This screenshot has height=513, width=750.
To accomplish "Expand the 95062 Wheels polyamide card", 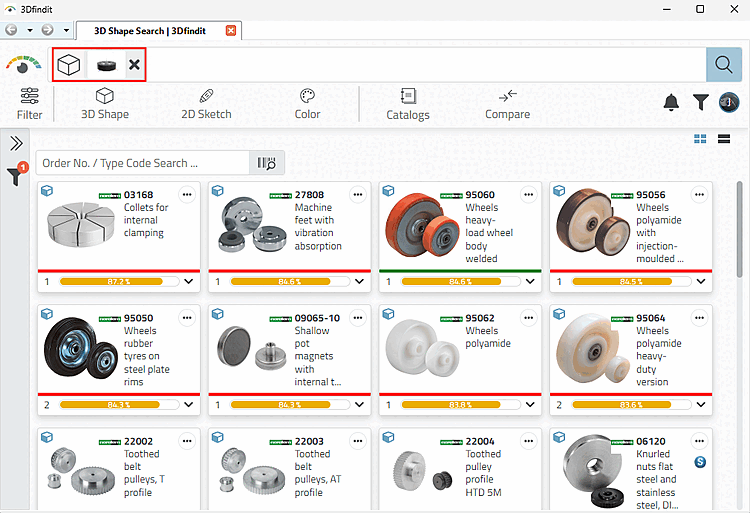I will [530, 405].
